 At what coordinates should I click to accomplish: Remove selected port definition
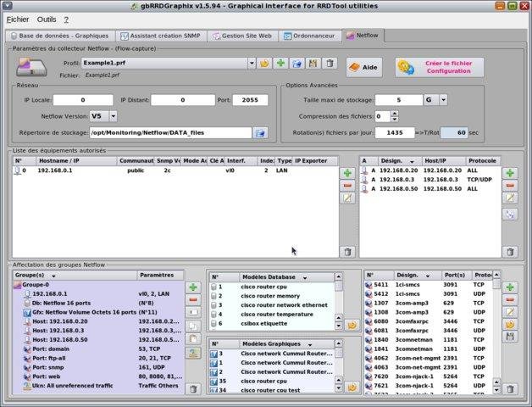tap(510, 300)
